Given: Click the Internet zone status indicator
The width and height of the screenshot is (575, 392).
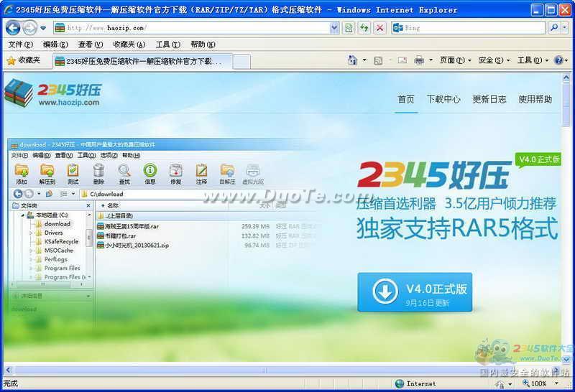Looking at the screenshot, I should 416,383.
